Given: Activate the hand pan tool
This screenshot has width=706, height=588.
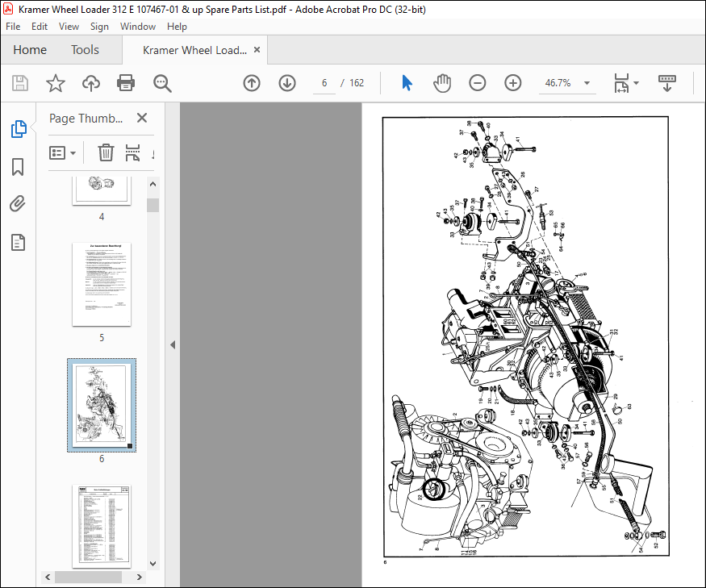Looking at the screenshot, I should point(442,83).
